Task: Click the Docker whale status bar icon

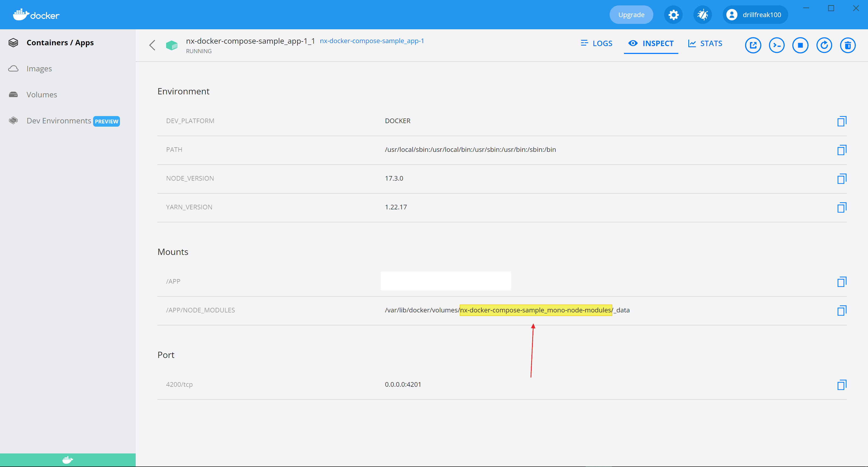Action: [68, 460]
